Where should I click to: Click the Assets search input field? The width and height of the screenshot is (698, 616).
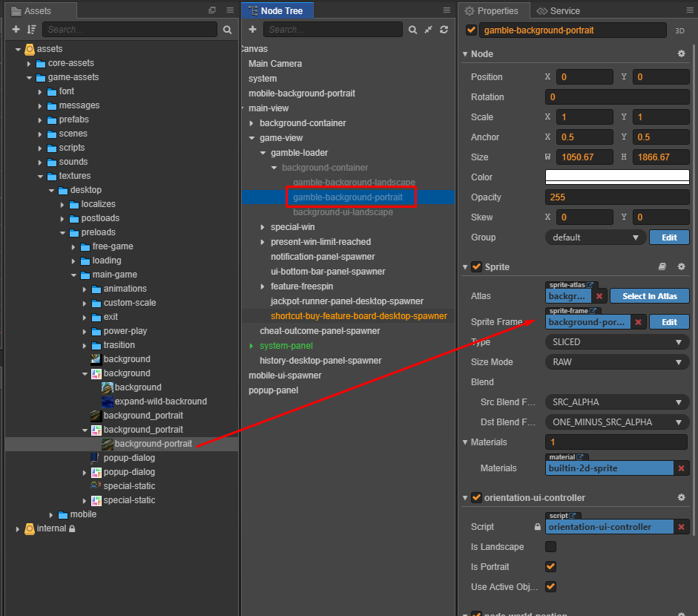point(130,30)
